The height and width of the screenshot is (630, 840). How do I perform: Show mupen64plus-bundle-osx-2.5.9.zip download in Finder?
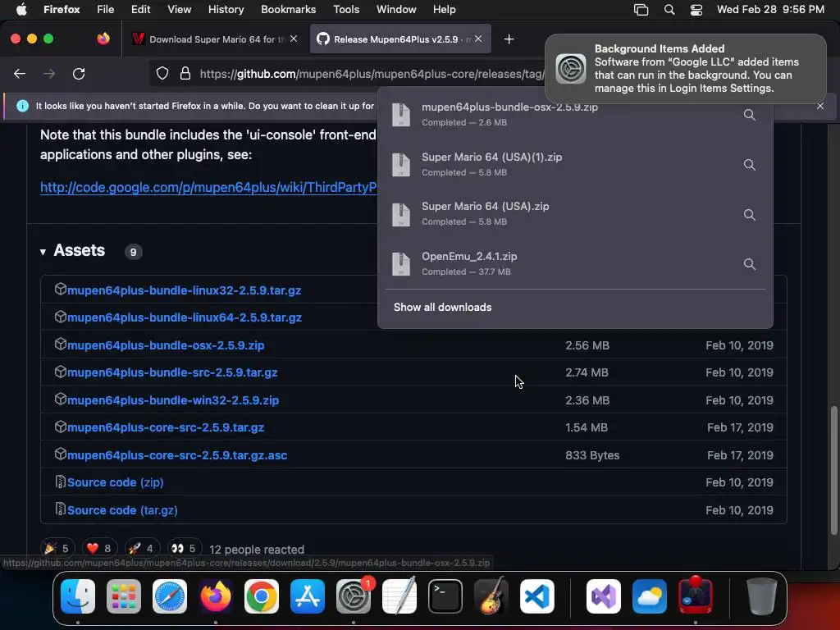pos(750,115)
